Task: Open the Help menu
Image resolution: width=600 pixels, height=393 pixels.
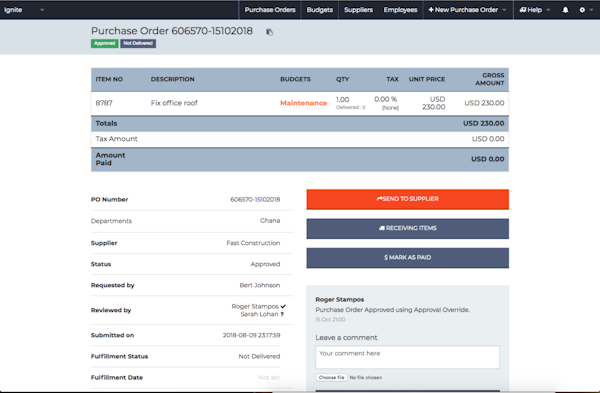Action: pyautogui.click(x=531, y=10)
